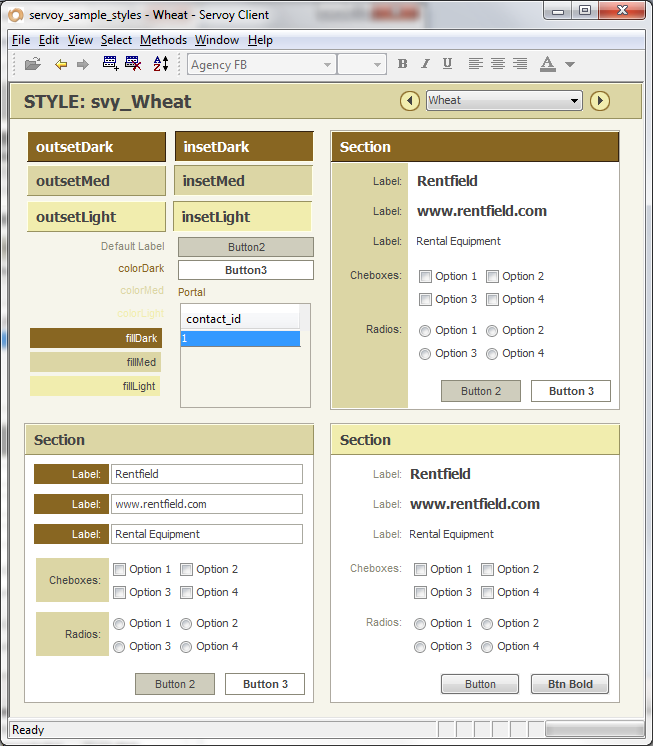Viewport: 653px width, 746px height.
Task: Click the A-Z sort toolbar icon
Action: (x=161, y=64)
